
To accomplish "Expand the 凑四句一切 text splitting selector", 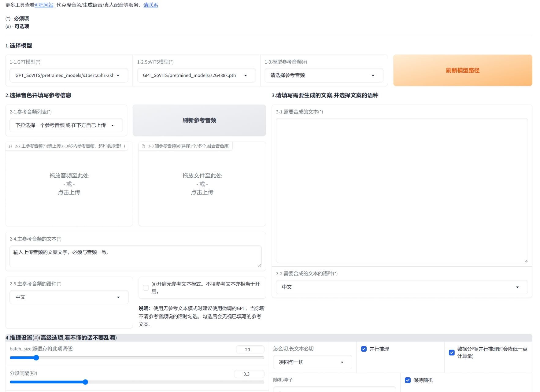I will click(x=342, y=362).
